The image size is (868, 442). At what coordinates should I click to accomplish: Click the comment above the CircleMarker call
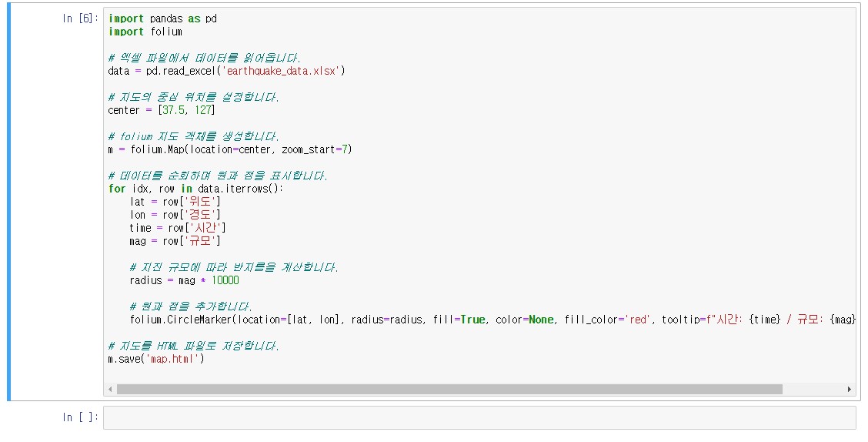click(x=190, y=306)
